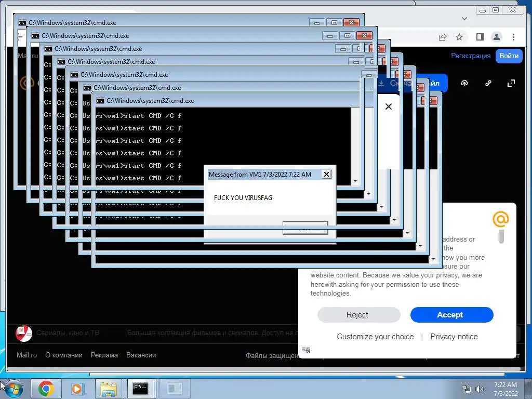Click the Сериалы, кино и ТВ promo icon

24,334
